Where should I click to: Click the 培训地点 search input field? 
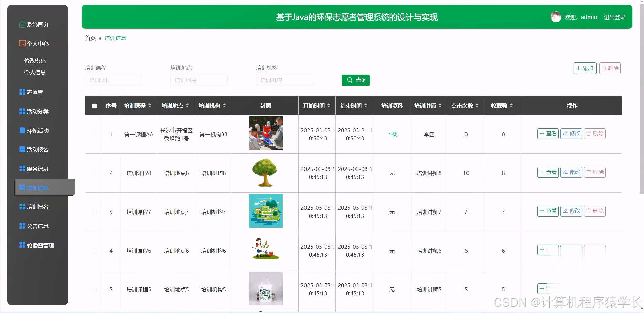point(199,80)
